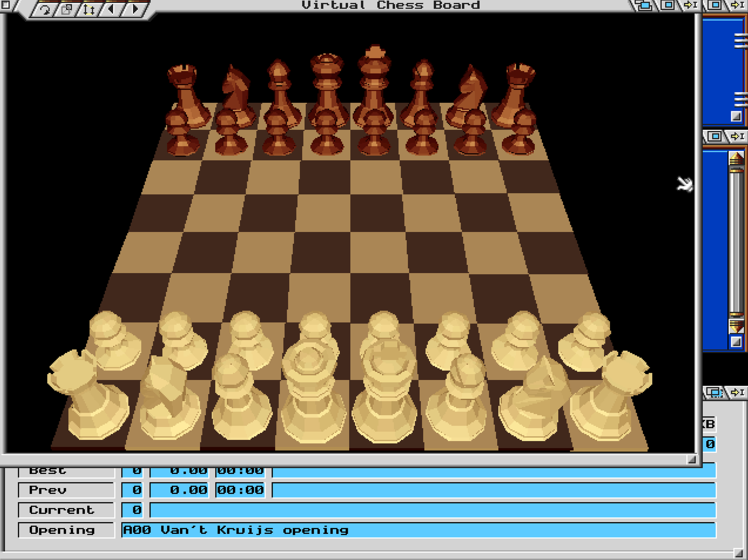Click the Current row depth value 0
The width and height of the screenshot is (748, 560).
(133, 510)
